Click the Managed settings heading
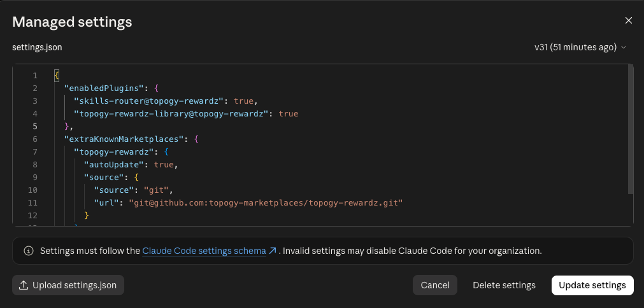 point(72,22)
